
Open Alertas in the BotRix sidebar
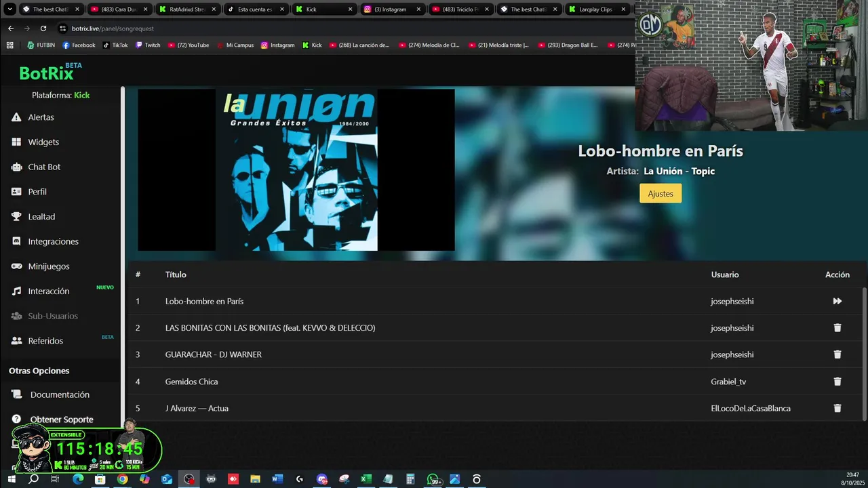tap(41, 117)
